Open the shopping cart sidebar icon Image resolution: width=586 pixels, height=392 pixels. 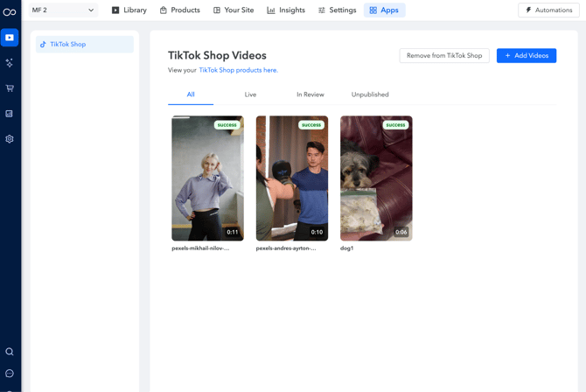(x=10, y=88)
